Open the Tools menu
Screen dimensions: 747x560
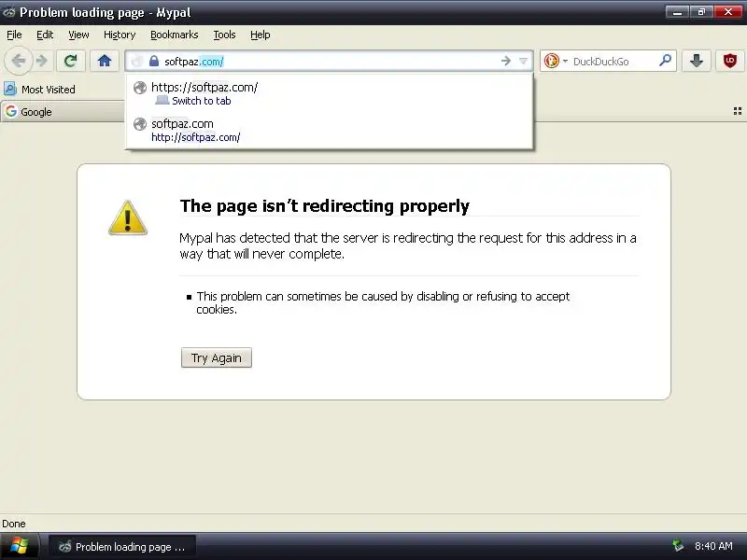pyautogui.click(x=224, y=35)
